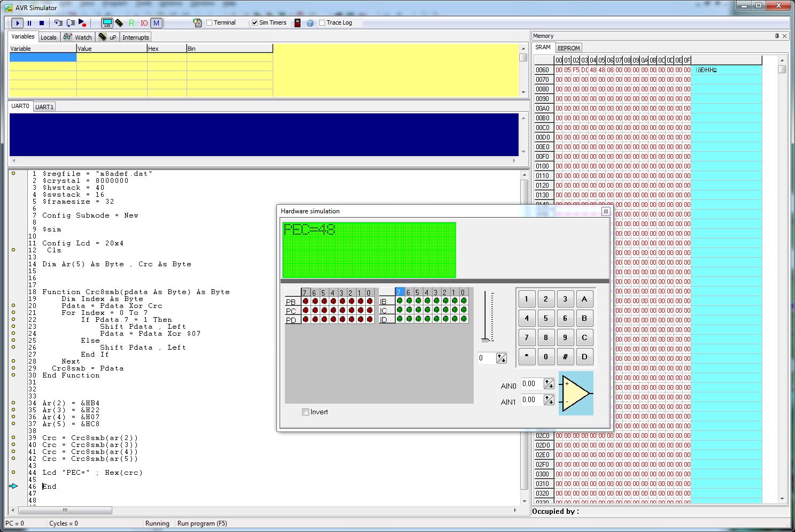
Task: Click the AIN0 value spinner
Action: click(549, 384)
